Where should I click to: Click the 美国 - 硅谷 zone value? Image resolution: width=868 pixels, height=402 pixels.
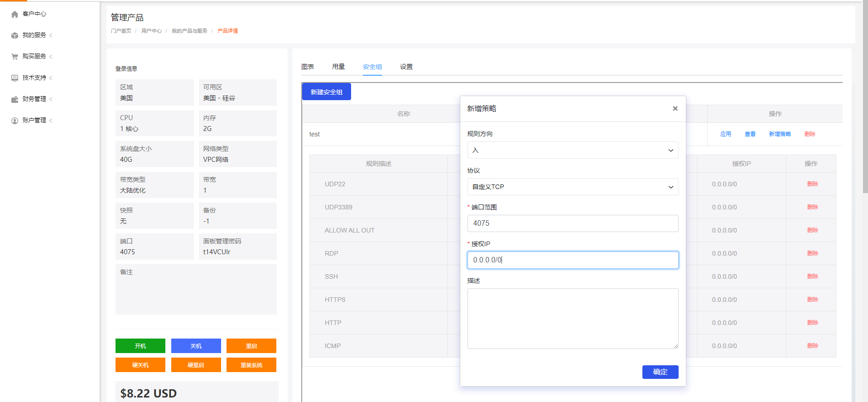[x=219, y=98]
